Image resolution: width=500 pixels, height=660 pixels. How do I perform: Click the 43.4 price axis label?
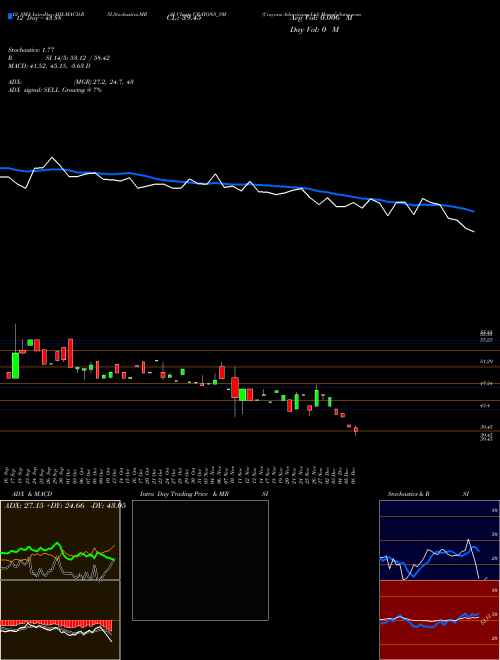coord(486,405)
